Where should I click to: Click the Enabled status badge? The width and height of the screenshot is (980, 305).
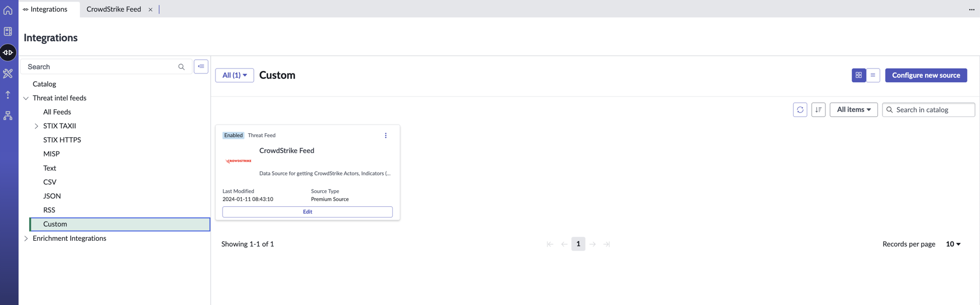[233, 135]
